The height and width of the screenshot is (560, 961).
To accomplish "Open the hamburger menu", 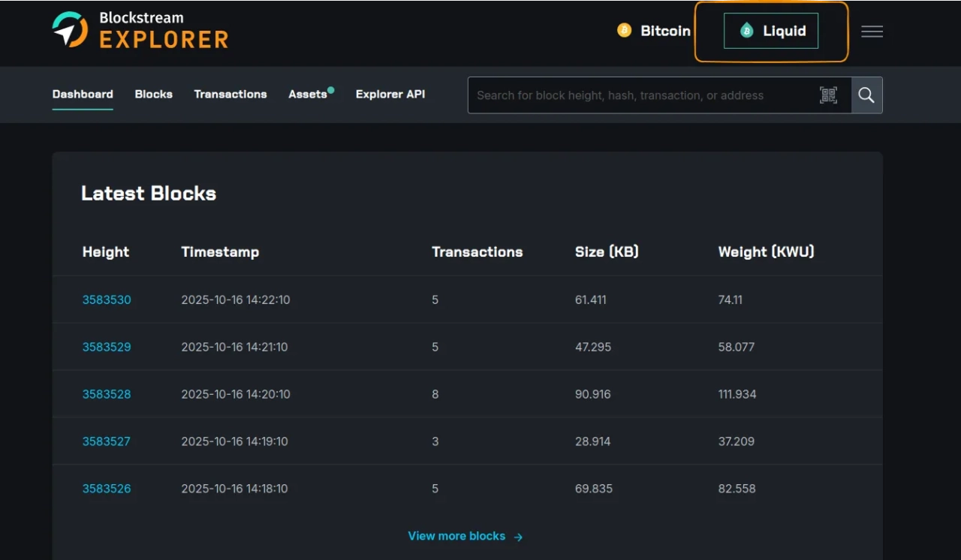I will pyautogui.click(x=872, y=32).
